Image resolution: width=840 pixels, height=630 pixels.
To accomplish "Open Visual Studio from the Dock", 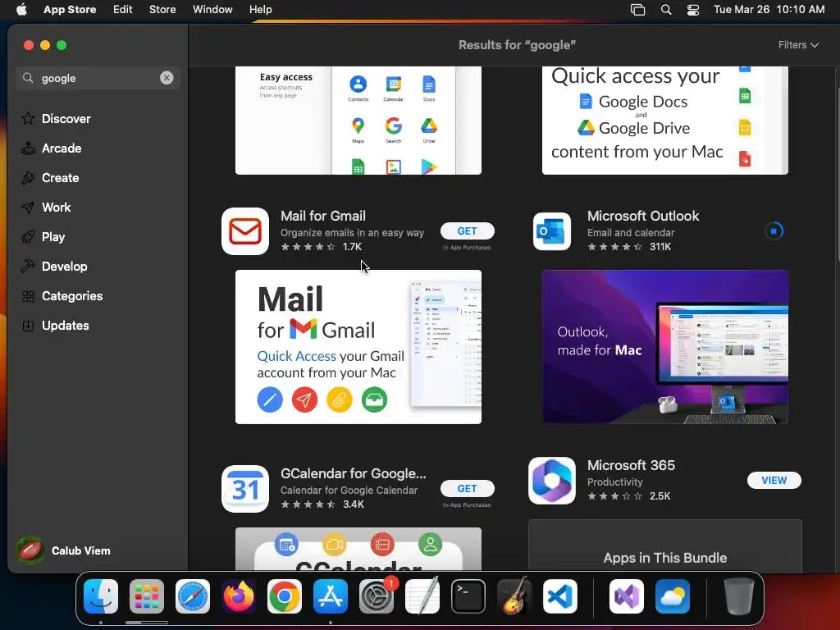I will click(627, 596).
